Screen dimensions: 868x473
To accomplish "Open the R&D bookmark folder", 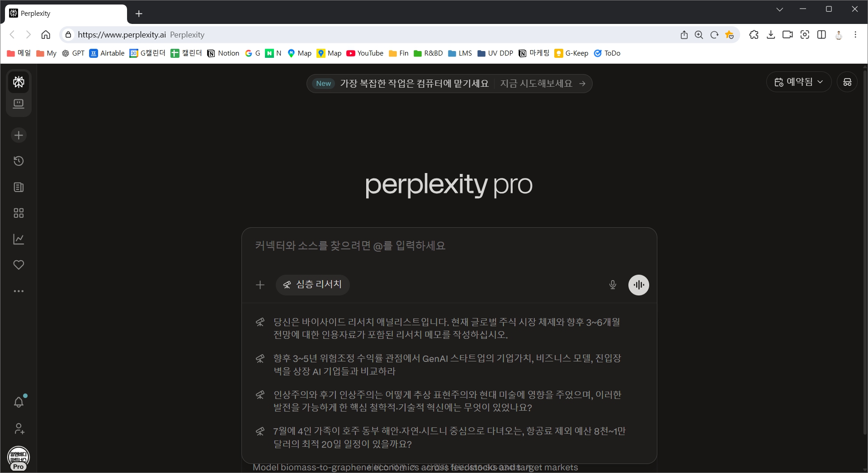I will (x=428, y=53).
